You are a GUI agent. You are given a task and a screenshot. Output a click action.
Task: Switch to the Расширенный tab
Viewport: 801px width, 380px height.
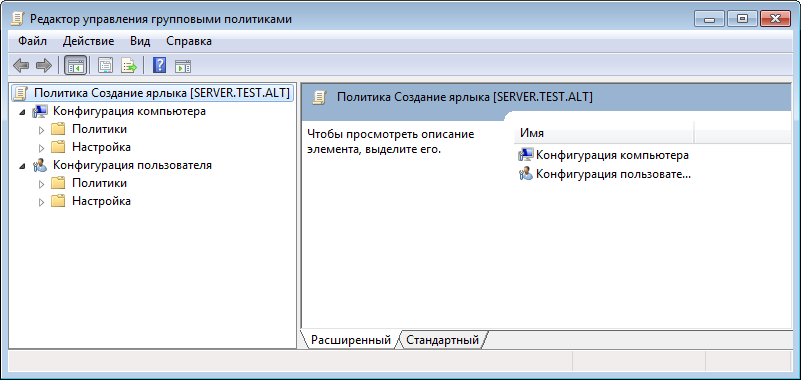click(x=350, y=340)
